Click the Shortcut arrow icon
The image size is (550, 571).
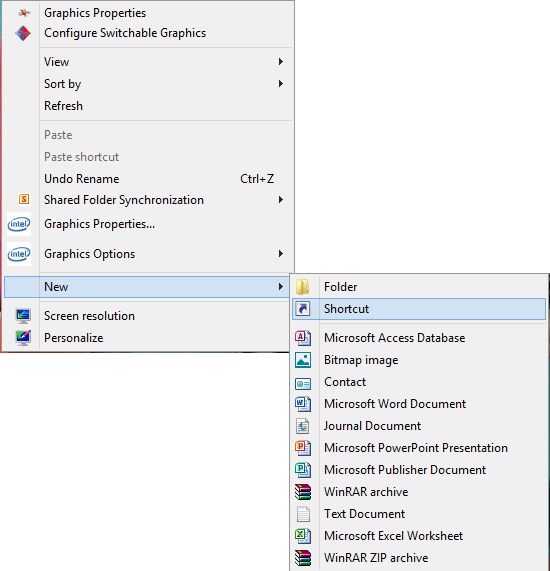(303, 309)
